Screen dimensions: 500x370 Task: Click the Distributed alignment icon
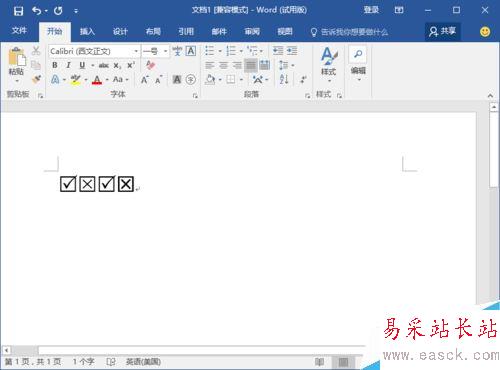point(265,65)
